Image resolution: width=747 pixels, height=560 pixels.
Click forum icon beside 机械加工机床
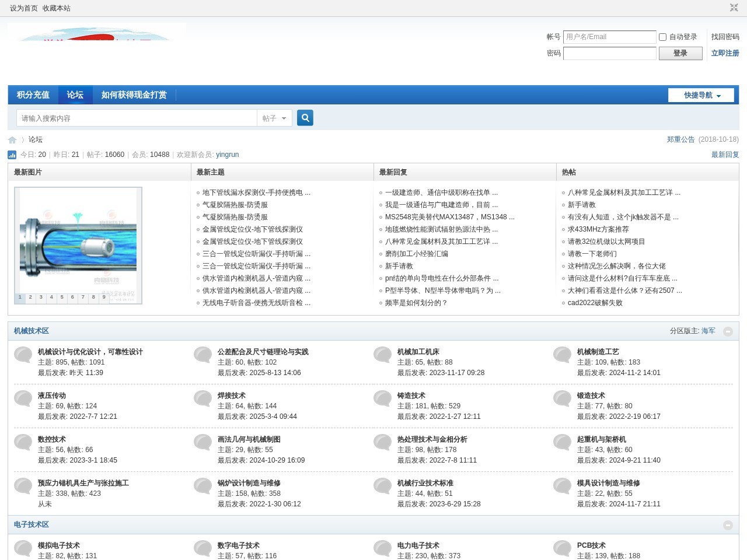click(x=383, y=355)
